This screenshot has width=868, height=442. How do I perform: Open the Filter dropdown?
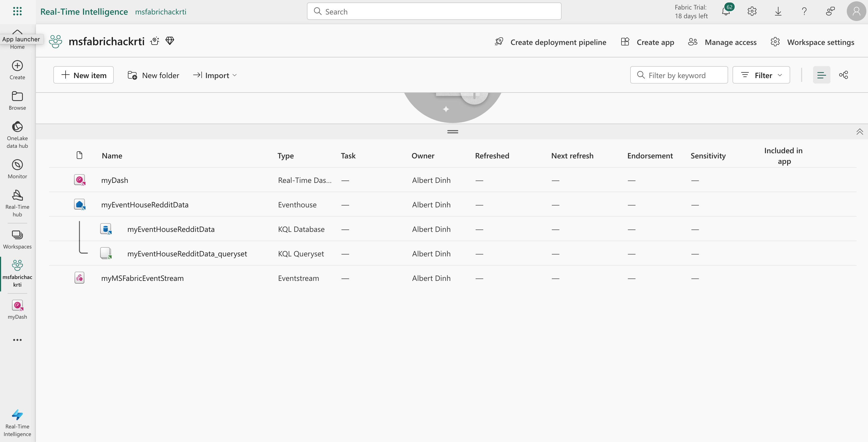tap(761, 75)
